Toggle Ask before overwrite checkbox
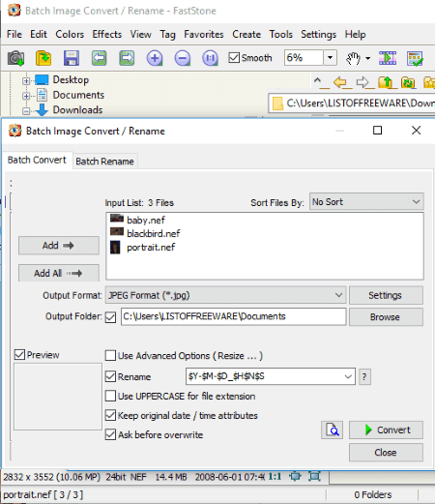435x504 pixels. point(110,434)
